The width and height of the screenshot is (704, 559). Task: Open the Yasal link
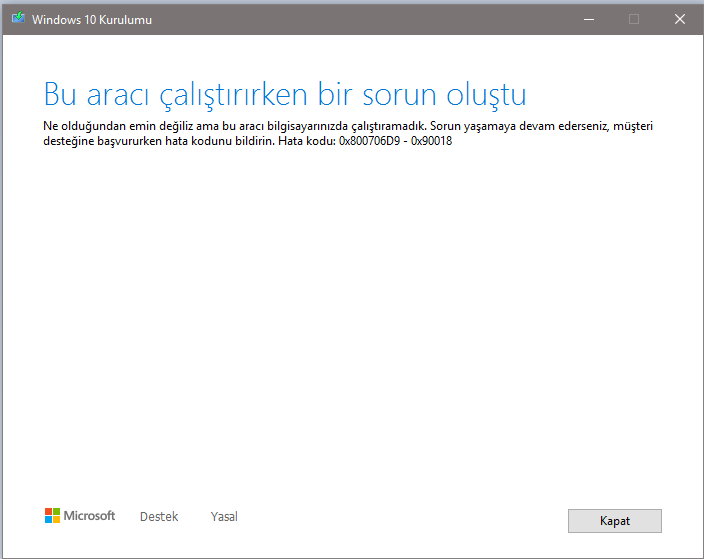click(224, 517)
